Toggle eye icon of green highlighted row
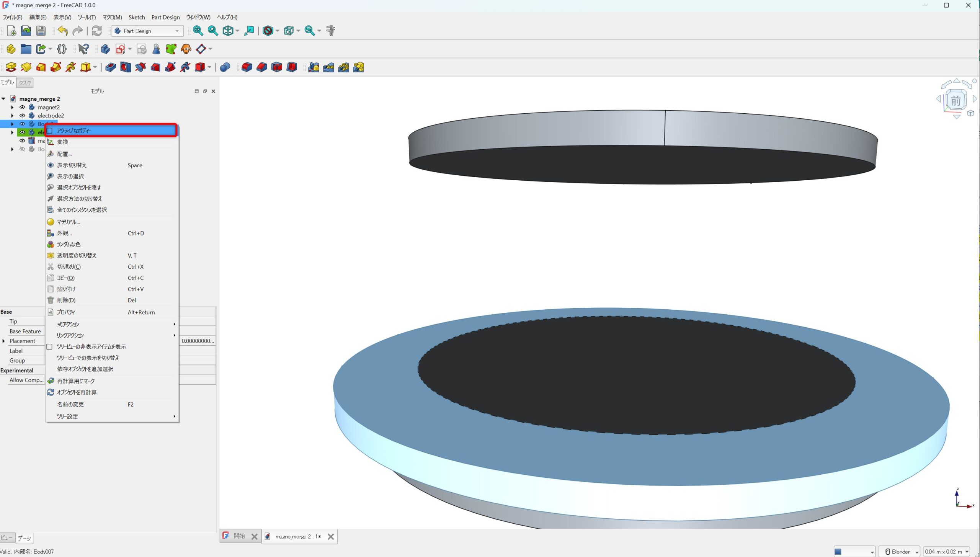This screenshot has width=980, height=557. 22,132
